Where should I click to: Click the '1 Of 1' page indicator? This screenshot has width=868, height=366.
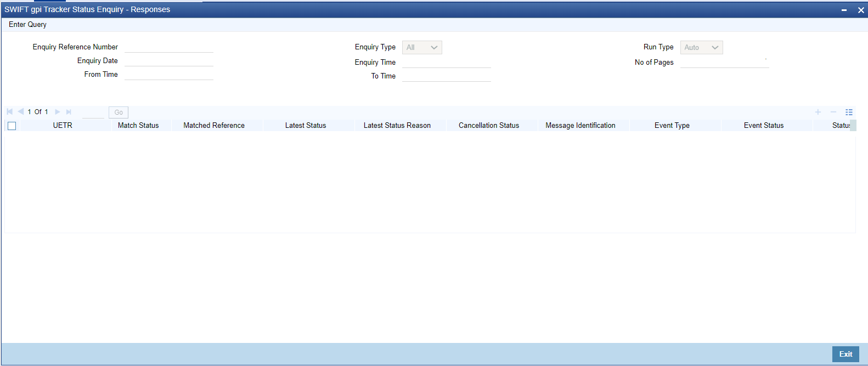(x=38, y=112)
